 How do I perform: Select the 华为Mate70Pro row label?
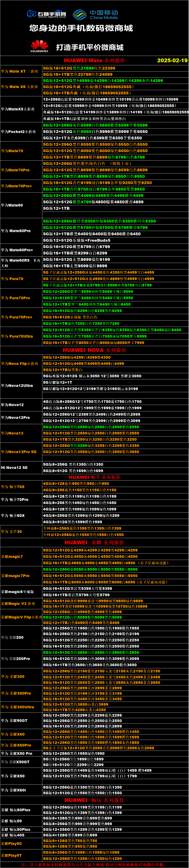(15, 170)
